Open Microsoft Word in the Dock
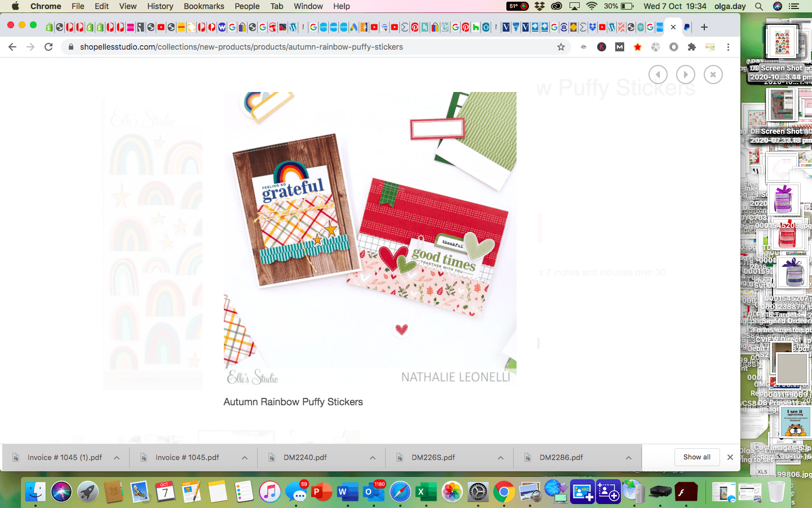 pos(347,492)
